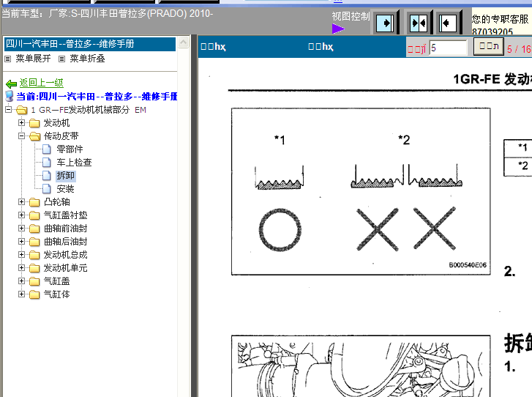
Task: Expand the 曲轴后油封 folder
Action: [x=22, y=242]
